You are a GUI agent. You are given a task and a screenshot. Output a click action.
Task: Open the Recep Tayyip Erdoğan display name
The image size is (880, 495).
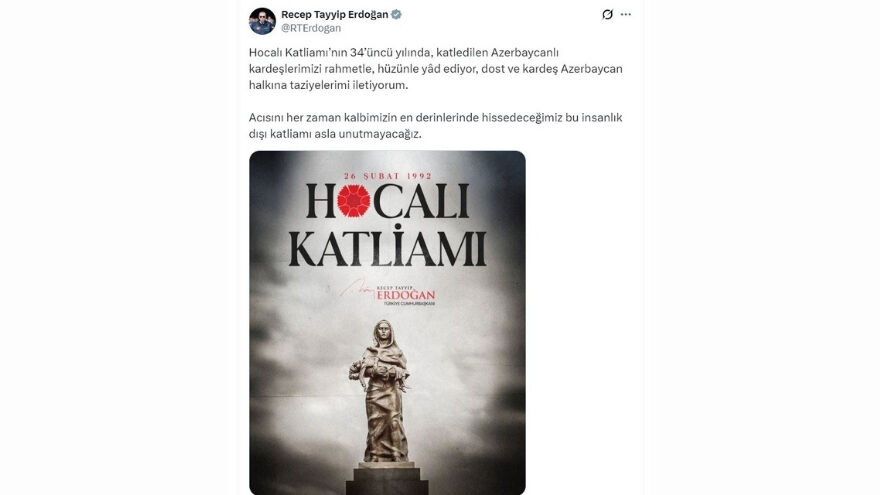tap(334, 15)
